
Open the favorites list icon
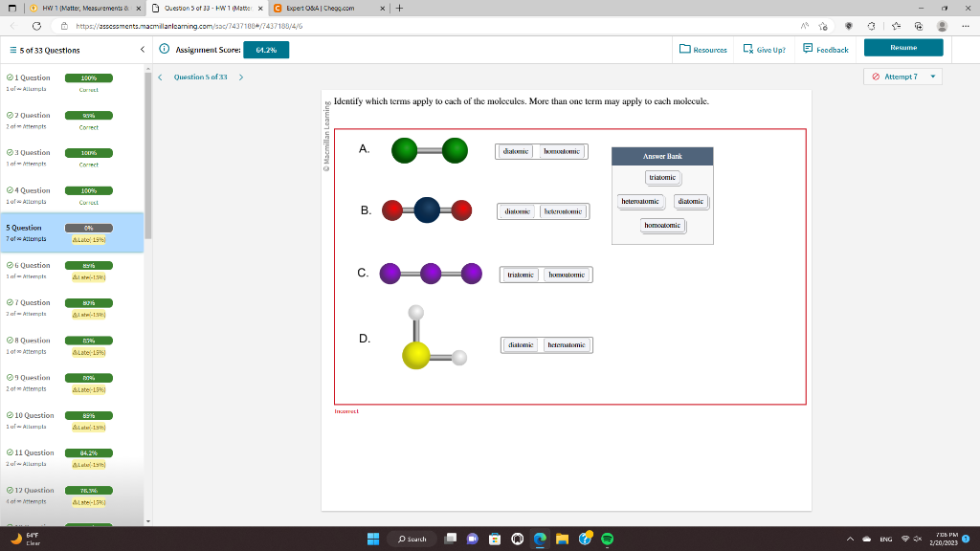click(x=896, y=26)
